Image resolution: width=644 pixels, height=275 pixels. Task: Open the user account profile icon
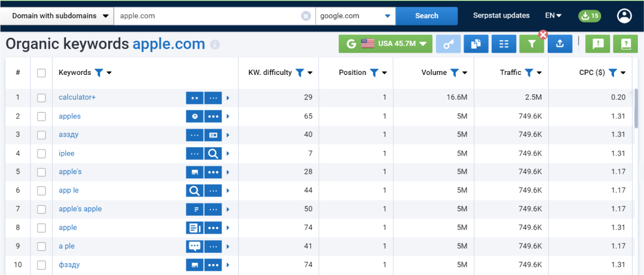pyautogui.click(x=624, y=16)
